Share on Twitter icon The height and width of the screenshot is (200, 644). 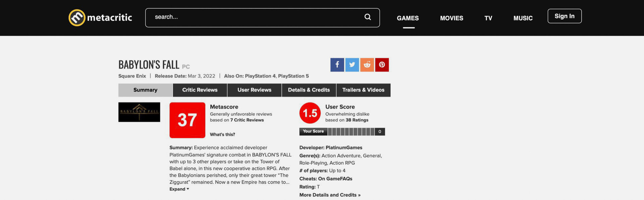[352, 65]
